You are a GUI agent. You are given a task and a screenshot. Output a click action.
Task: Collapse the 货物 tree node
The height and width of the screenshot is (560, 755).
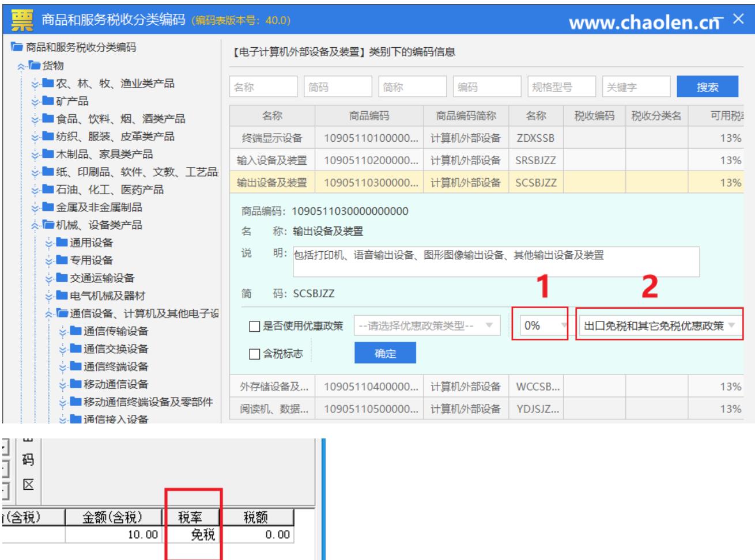click(21, 66)
